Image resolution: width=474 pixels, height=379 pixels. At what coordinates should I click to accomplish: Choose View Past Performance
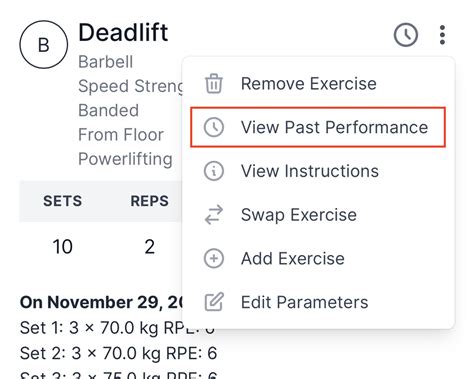pyautogui.click(x=318, y=127)
